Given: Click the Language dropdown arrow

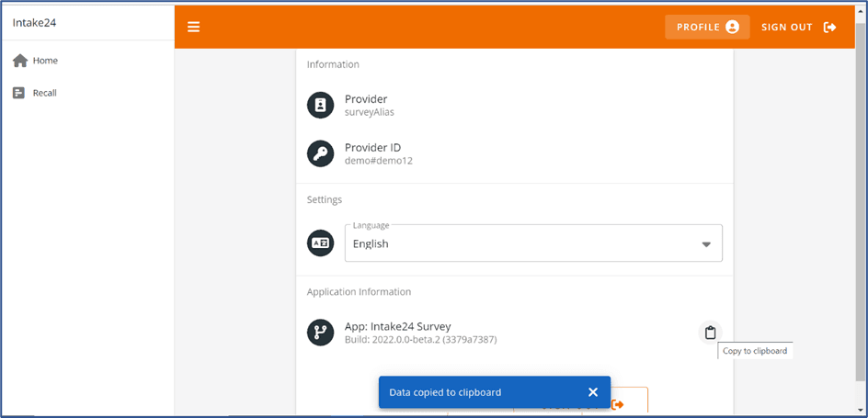Looking at the screenshot, I should 706,244.
